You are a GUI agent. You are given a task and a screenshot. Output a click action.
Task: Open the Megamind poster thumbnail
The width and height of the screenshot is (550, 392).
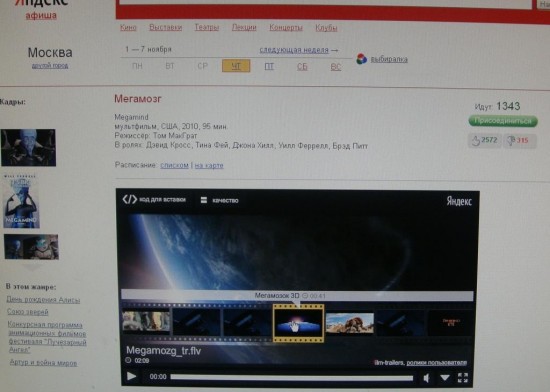(21, 202)
